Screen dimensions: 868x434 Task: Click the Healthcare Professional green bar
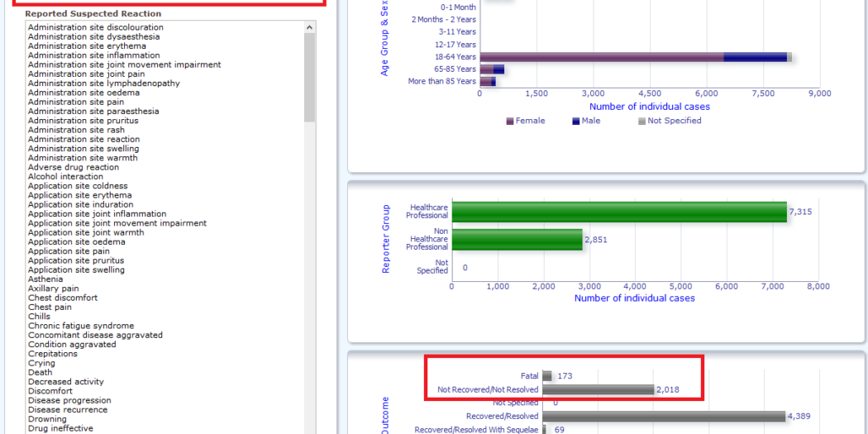[x=618, y=212]
